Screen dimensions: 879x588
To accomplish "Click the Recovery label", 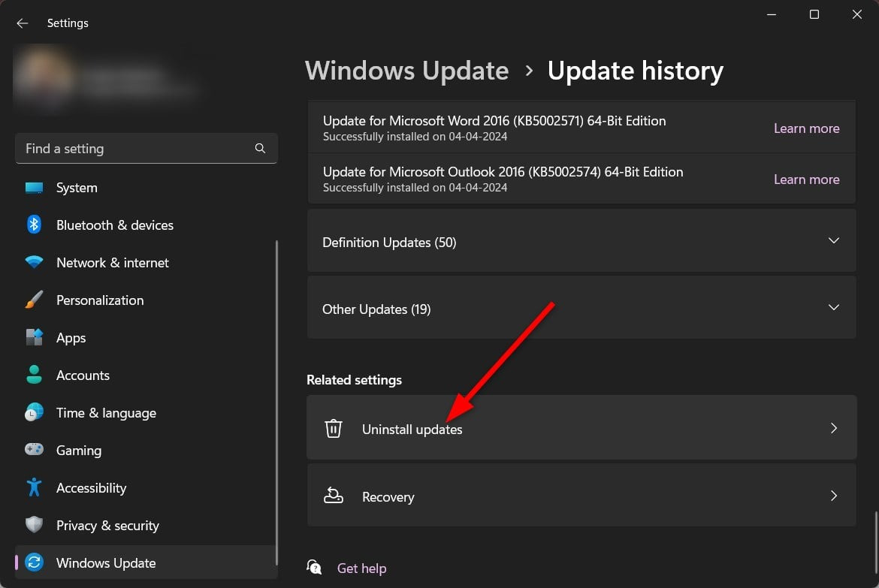I will pos(388,497).
